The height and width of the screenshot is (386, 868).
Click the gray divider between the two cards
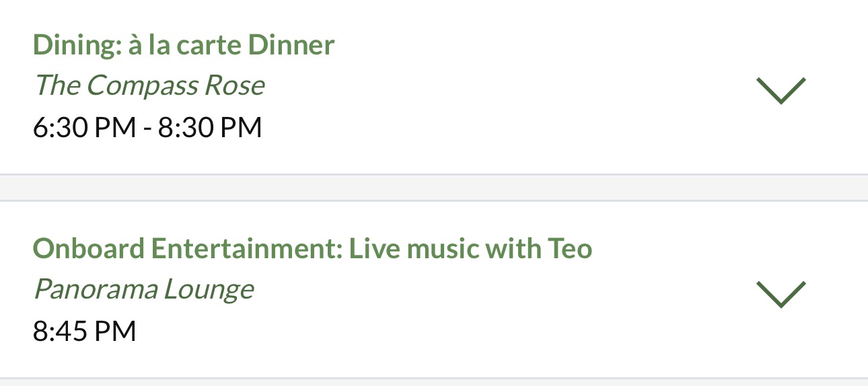point(434,188)
